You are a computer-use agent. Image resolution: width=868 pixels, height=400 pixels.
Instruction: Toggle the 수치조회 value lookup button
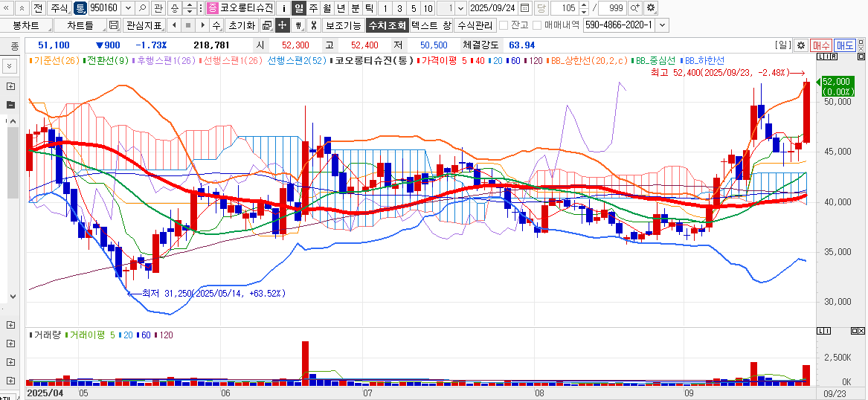[387, 25]
